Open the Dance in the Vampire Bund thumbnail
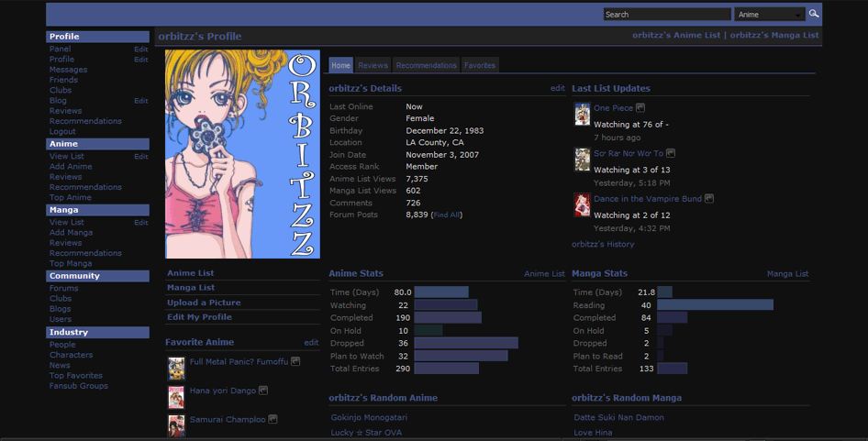The image size is (868, 441). click(x=582, y=204)
